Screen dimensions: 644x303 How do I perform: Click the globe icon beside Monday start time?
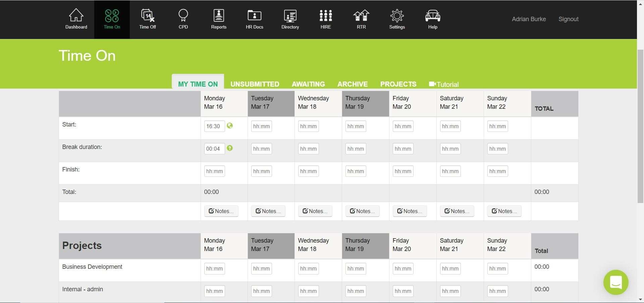(x=230, y=125)
